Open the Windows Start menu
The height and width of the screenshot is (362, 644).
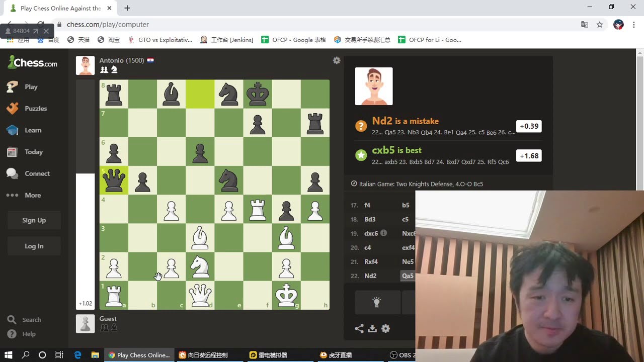pyautogui.click(x=9, y=355)
